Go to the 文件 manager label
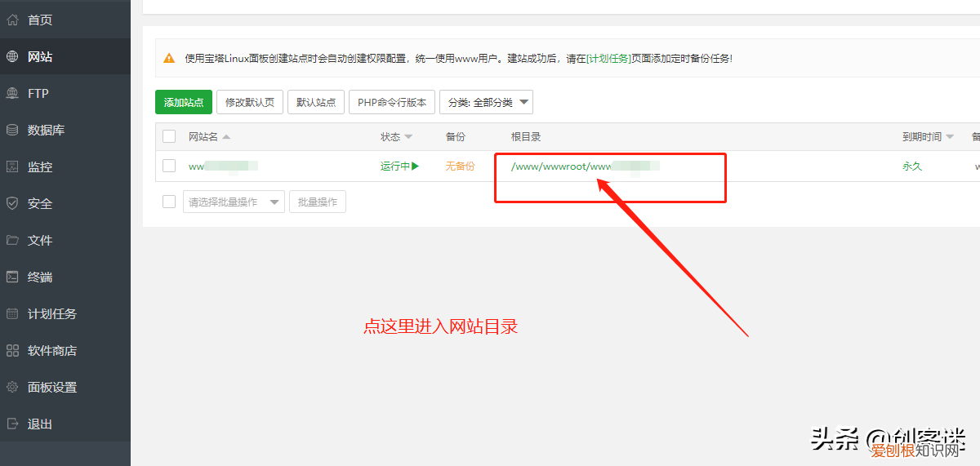This screenshot has height=466, width=980. 40,240
